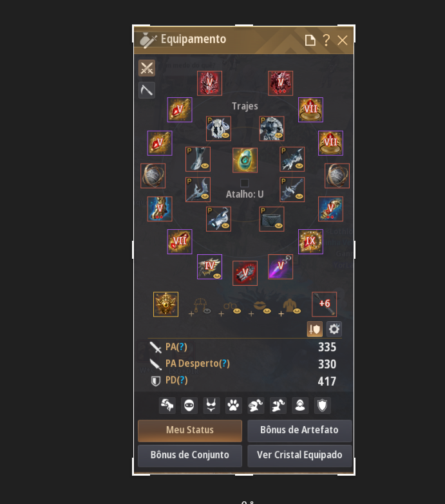Screen dimensions: 445x504
Task: Click the teal artifact stone in center
Action: tap(245, 160)
